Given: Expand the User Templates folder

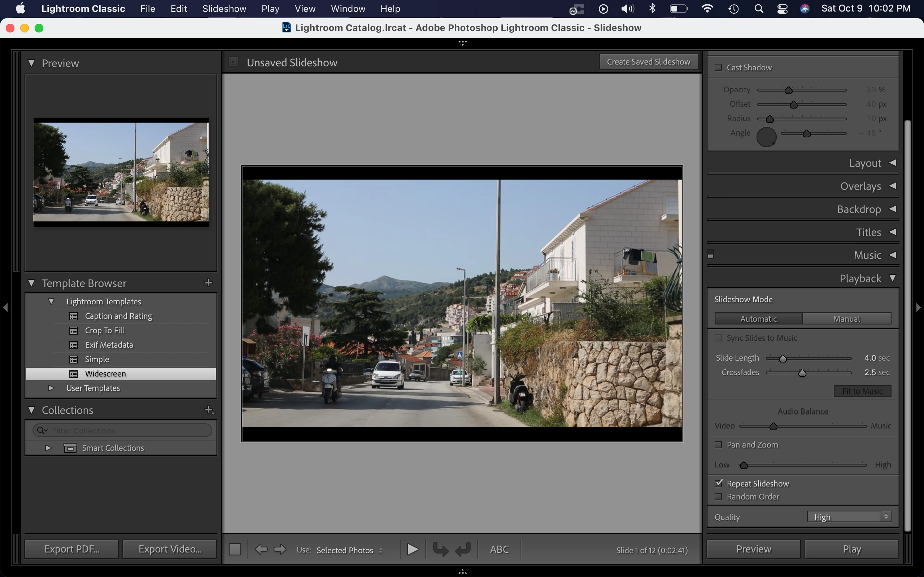Looking at the screenshot, I should [51, 388].
